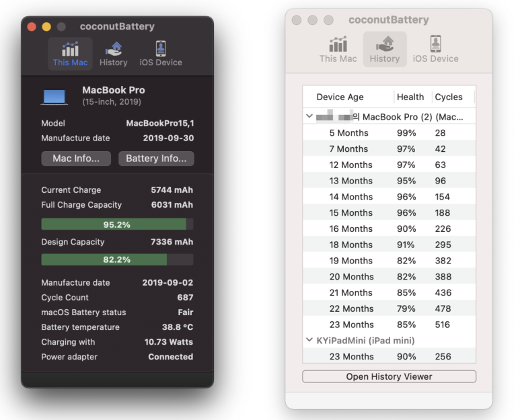
Task: Click the Mac manufacture date 2019-09-30
Action: pos(168,138)
